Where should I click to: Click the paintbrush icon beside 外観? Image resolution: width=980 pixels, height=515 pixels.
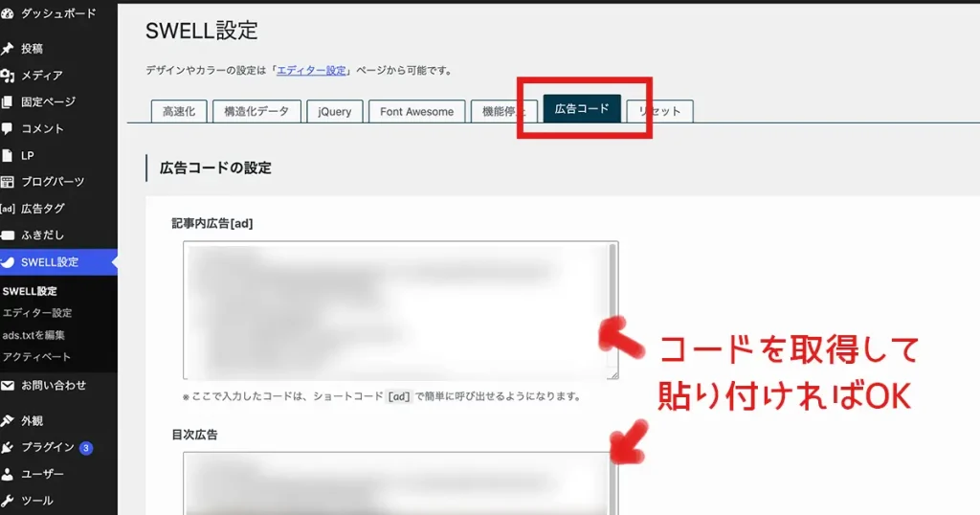pyautogui.click(x=7, y=420)
